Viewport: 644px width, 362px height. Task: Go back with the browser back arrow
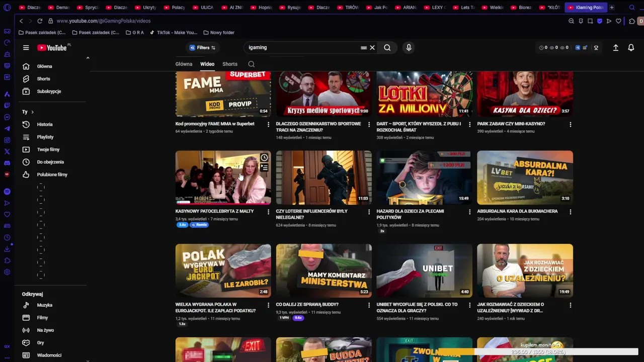(21, 21)
